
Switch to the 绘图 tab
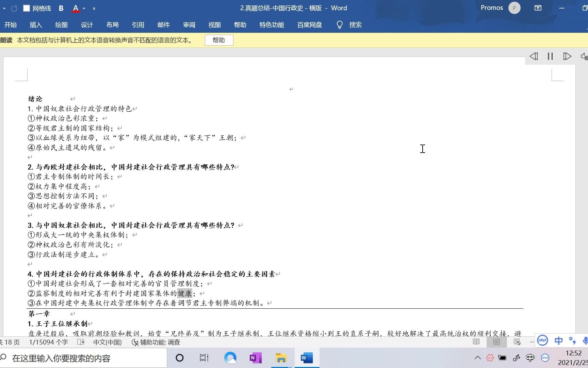[x=61, y=25]
